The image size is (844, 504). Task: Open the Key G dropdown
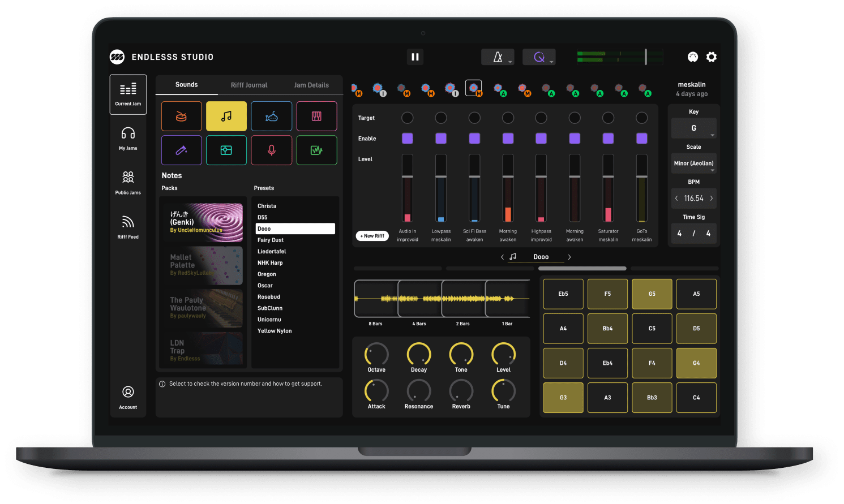pyautogui.click(x=693, y=128)
